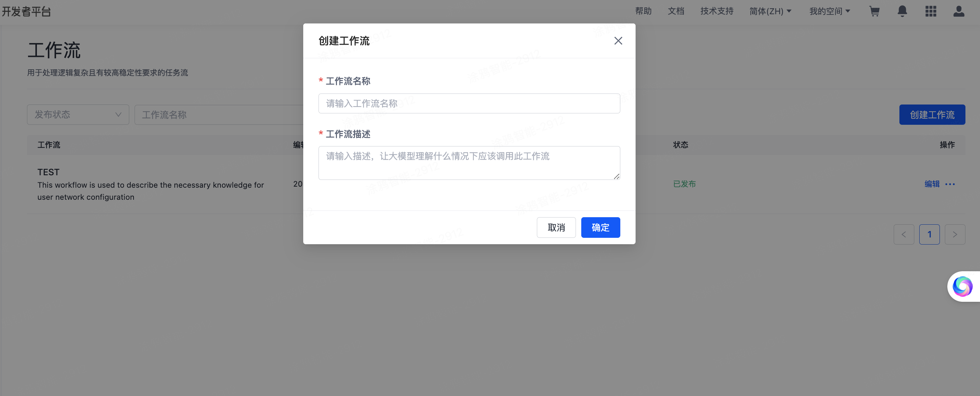Click the 取消 button

point(556,228)
